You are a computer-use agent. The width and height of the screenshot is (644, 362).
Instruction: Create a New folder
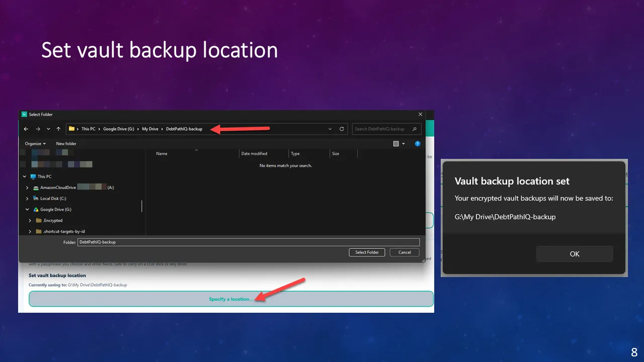(x=66, y=144)
